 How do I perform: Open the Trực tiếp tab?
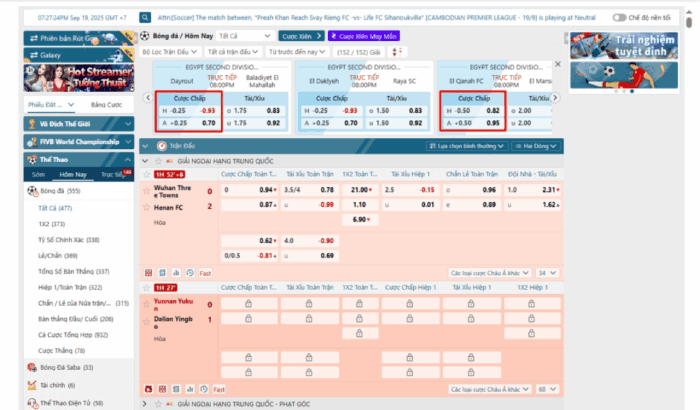[x=113, y=174]
